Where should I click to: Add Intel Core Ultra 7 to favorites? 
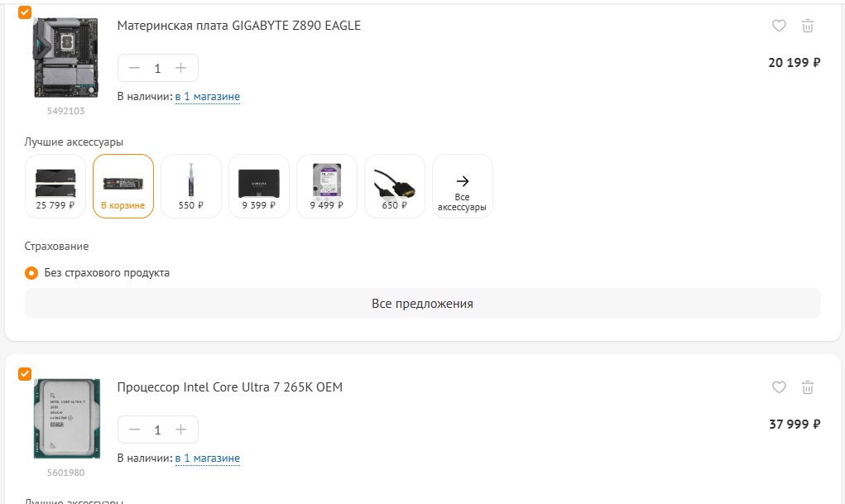(x=779, y=387)
